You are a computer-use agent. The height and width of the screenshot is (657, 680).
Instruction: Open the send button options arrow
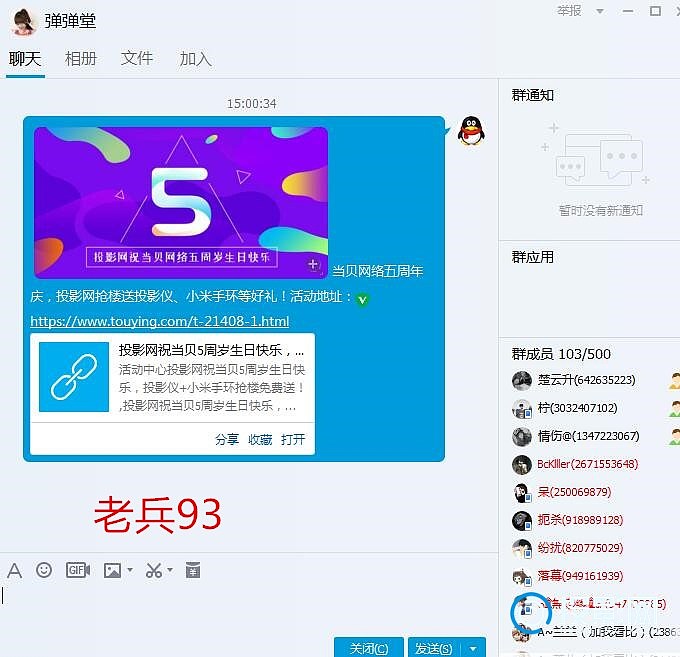click(x=474, y=648)
